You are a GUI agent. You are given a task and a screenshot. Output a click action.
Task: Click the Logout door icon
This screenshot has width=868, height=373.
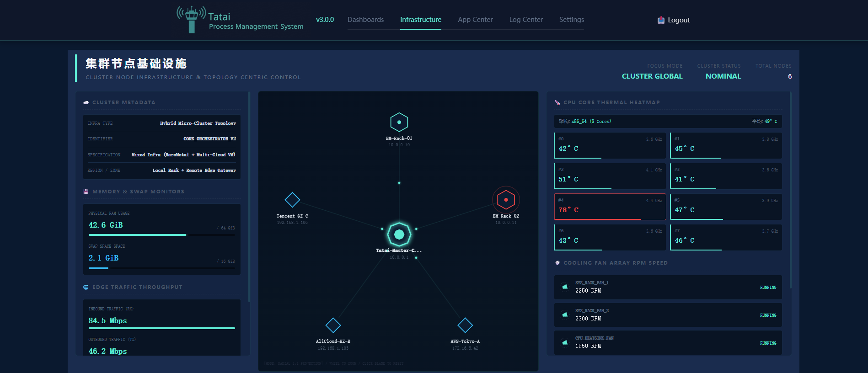(x=661, y=20)
